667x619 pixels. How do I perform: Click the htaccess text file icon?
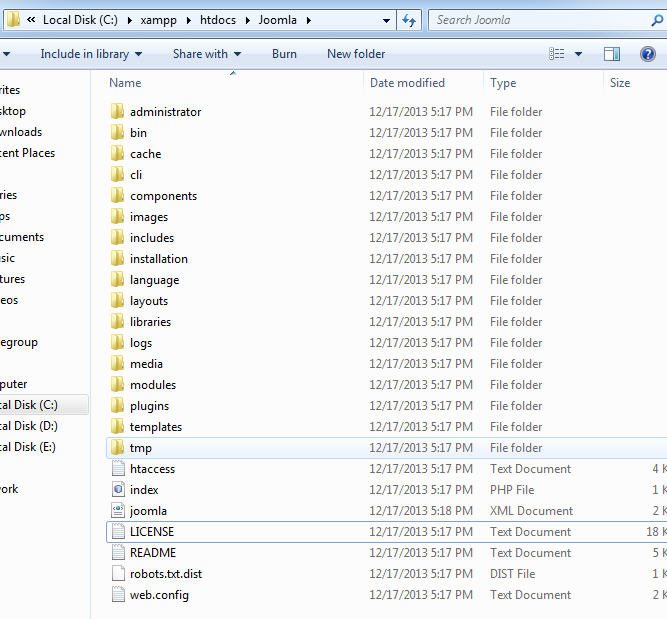(117, 469)
